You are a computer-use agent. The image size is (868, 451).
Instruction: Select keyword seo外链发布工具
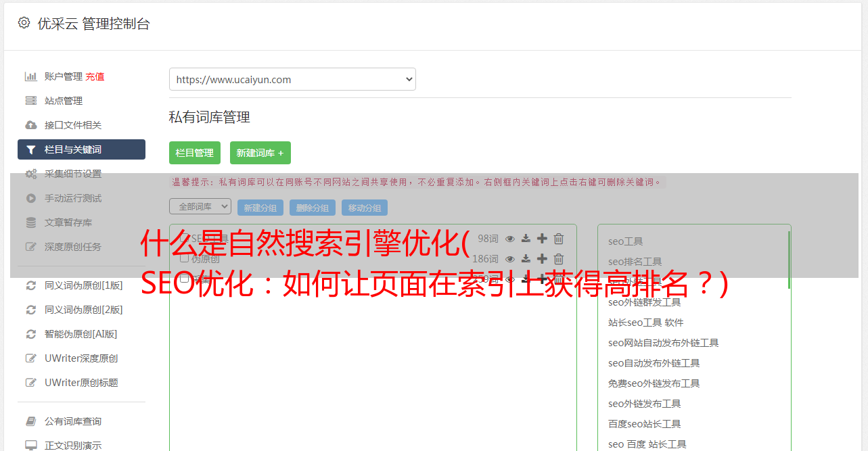(645, 404)
